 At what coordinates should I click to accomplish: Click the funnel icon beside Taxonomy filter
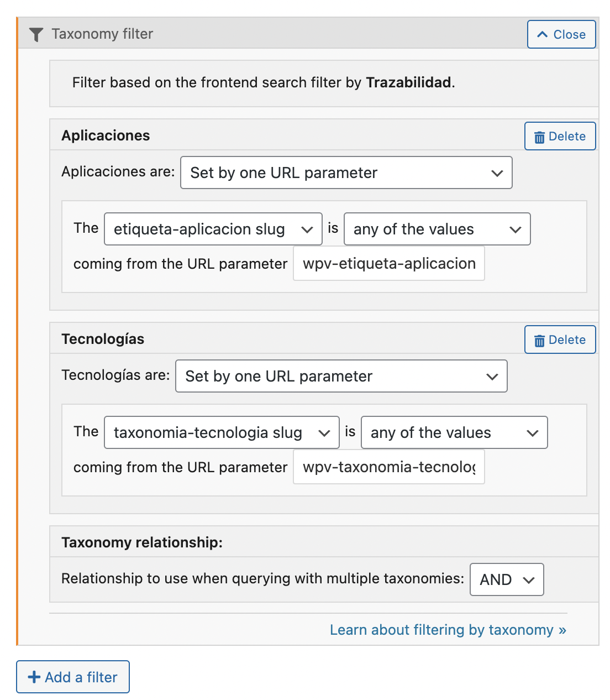pyautogui.click(x=36, y=35)
